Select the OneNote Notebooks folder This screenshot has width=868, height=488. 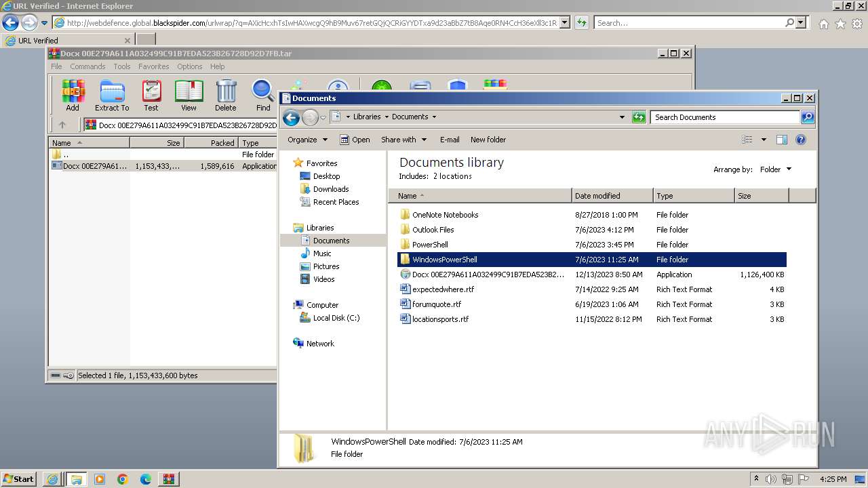click(445, 215)
